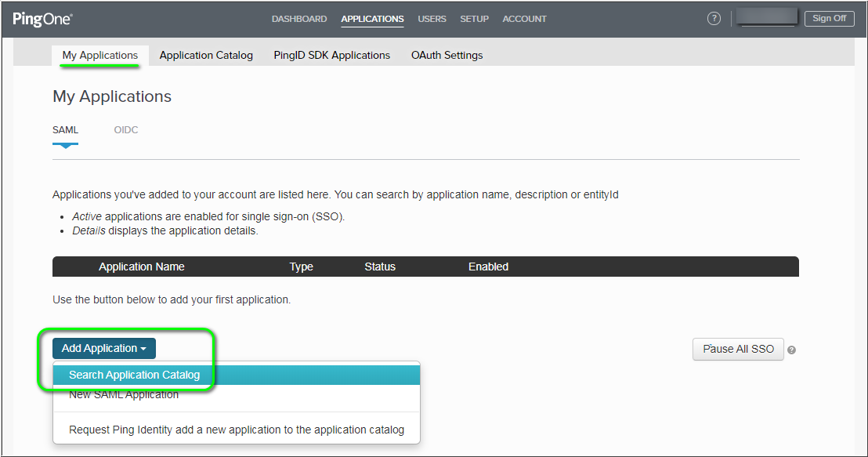Image resolution: width=868 pixels, height=457 pixels.
Task: Open the PingID SDK Applications tab
Action: coord(331,55)
